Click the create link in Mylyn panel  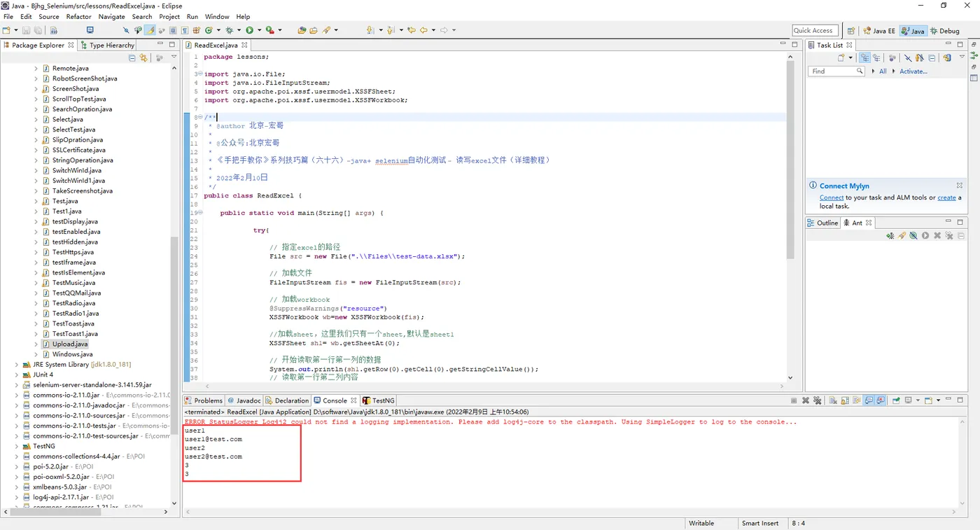(x=946, y=197)
